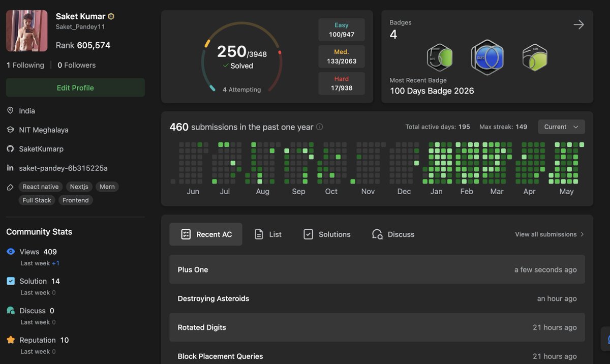Open the saket-pandey-6b315225a LinkedIn link

[x=63, y=168]
